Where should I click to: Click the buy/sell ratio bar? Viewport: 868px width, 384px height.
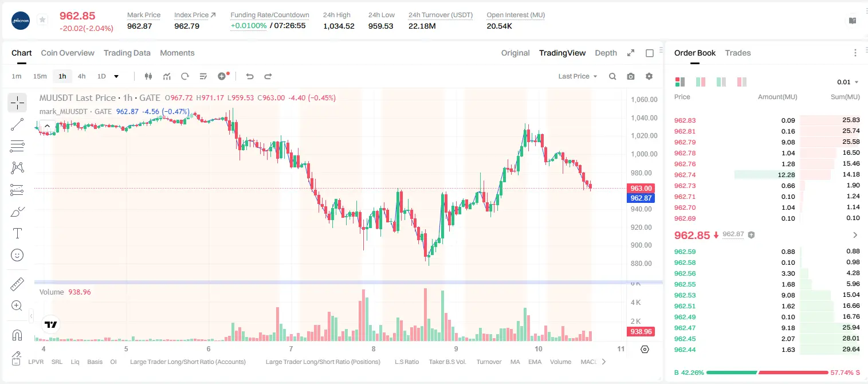point(767,372)
